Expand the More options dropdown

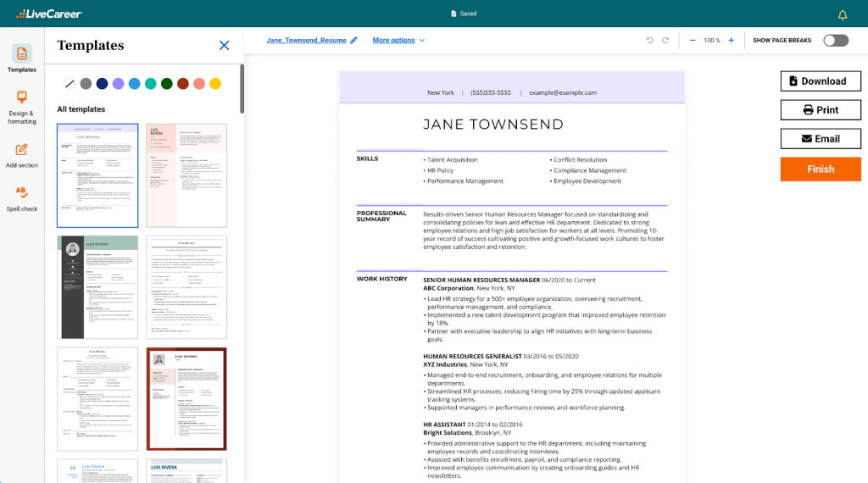(398, 40)
